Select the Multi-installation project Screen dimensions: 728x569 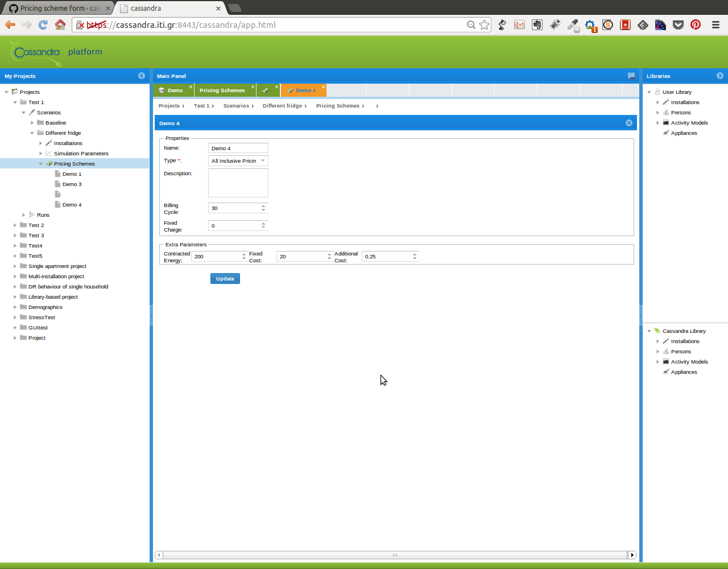pos(56,277)
